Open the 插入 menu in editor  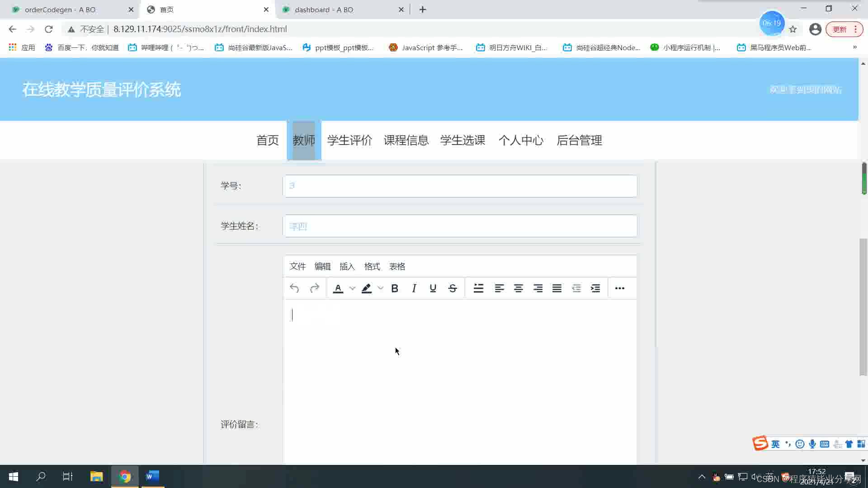point(347,267)
